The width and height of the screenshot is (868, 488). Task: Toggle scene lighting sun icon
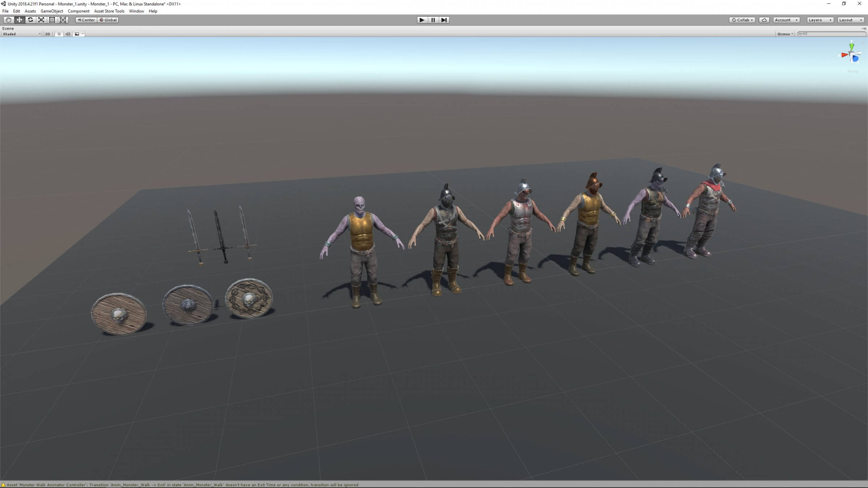pyautogui.click(x=59, y=34)
